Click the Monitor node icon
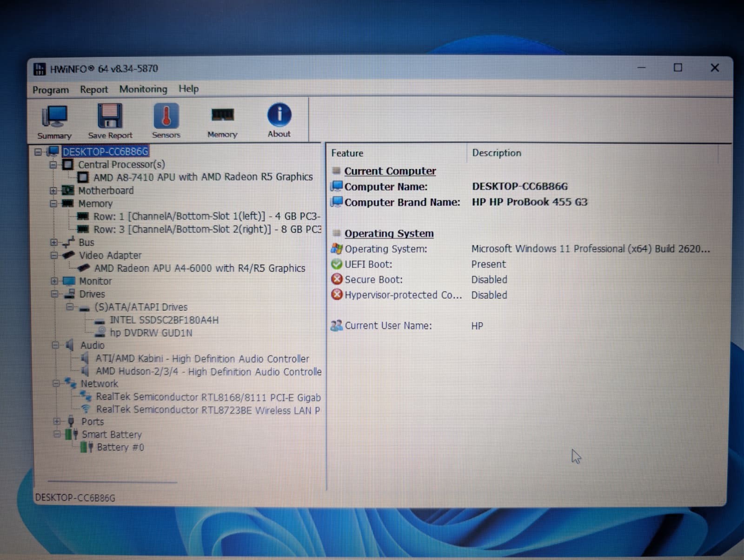This screenshot has height=560, width=744. point(69,281)
